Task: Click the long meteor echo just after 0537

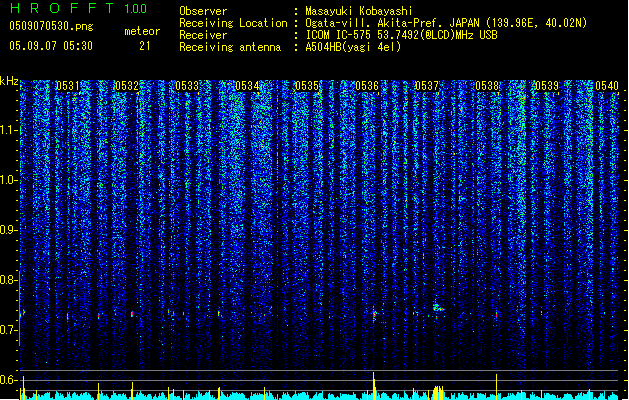Action: (438, 308)
